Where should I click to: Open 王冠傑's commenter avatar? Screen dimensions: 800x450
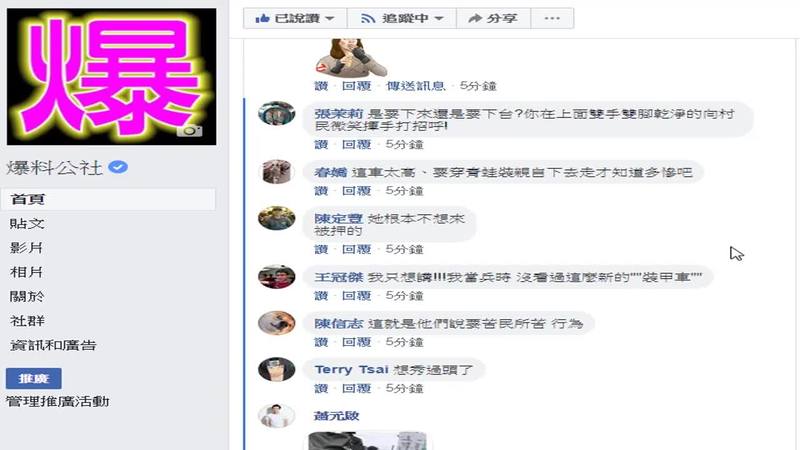[277, 277]
